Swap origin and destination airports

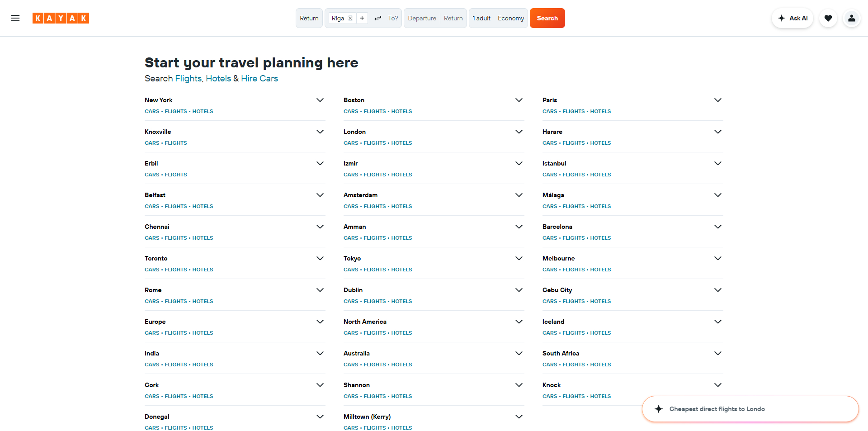pos(378,18)
